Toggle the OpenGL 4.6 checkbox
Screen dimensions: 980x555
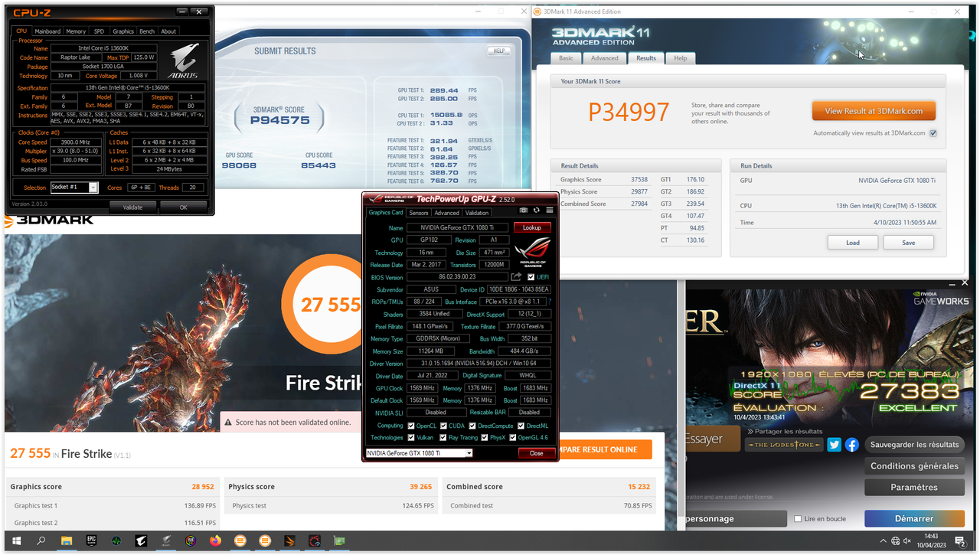[512, 438]
